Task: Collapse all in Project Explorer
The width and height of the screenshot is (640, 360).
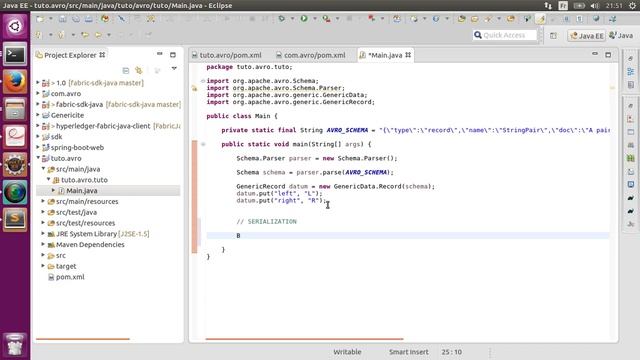Action: 126,71
